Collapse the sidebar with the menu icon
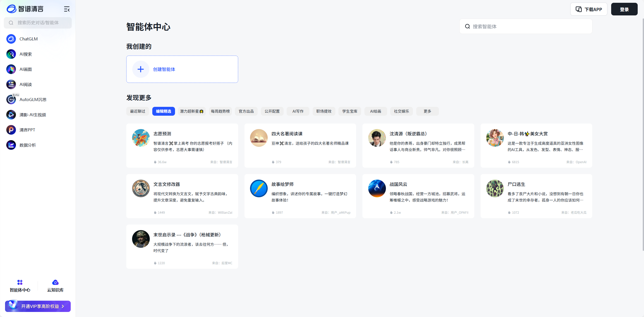 (x=67, y=9)
